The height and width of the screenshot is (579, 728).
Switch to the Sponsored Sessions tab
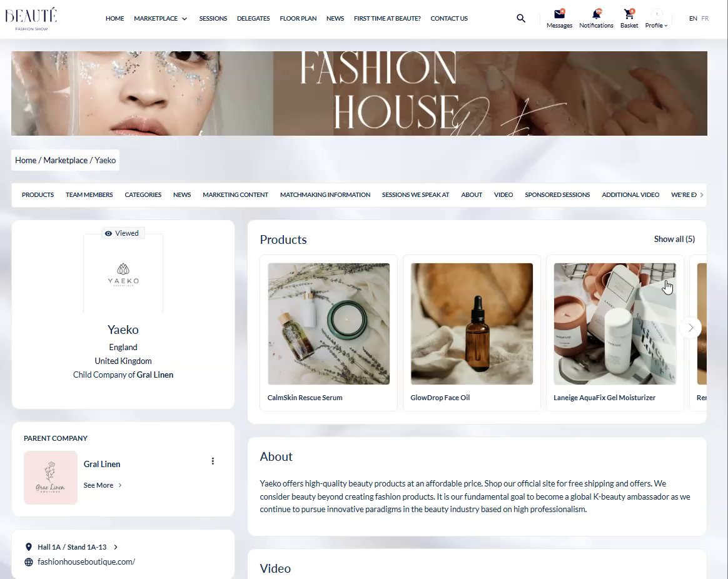(557, 194)
